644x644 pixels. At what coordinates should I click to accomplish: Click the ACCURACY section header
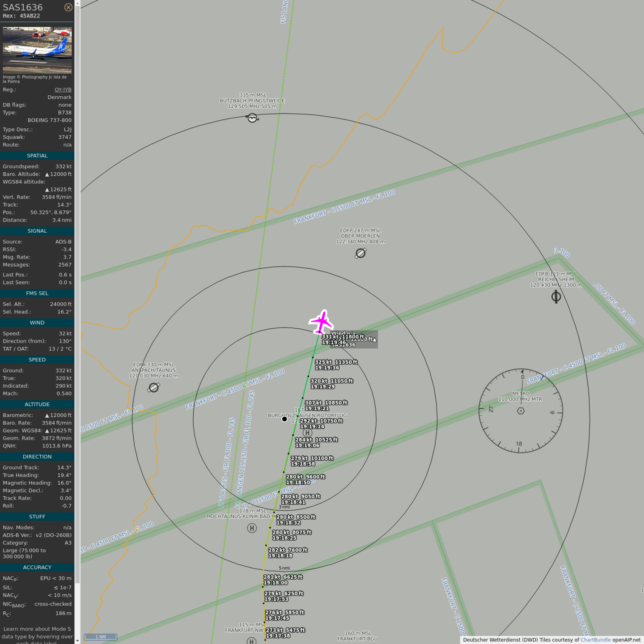pos(37,567)
